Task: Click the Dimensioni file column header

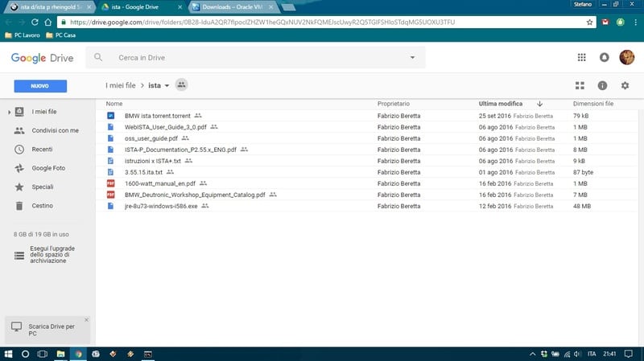Action: pyautogui.click(x=593, y=104)
